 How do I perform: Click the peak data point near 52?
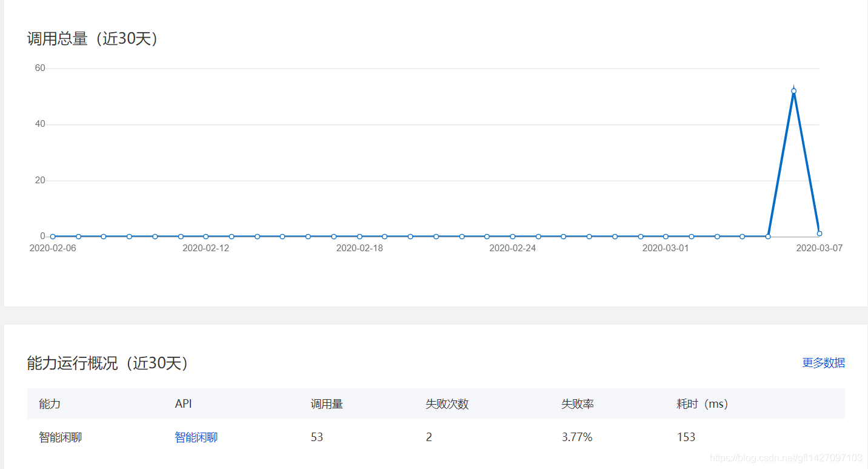pyautogui.click(x=793, y=91)
